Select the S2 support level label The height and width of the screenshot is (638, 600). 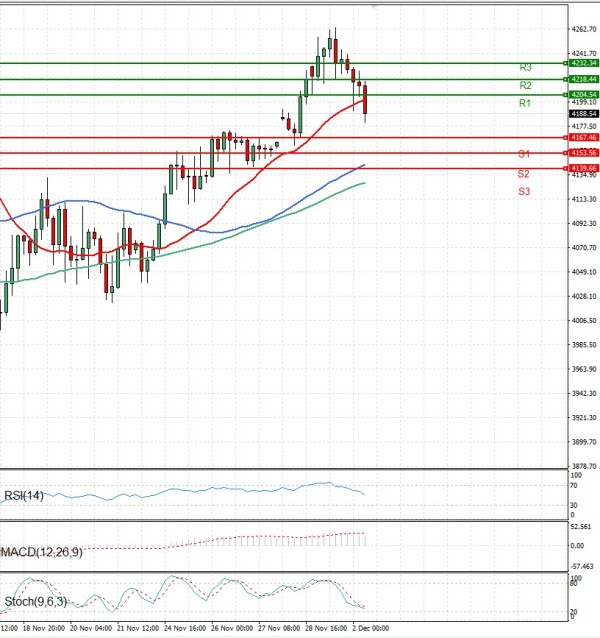pos(524,174)
